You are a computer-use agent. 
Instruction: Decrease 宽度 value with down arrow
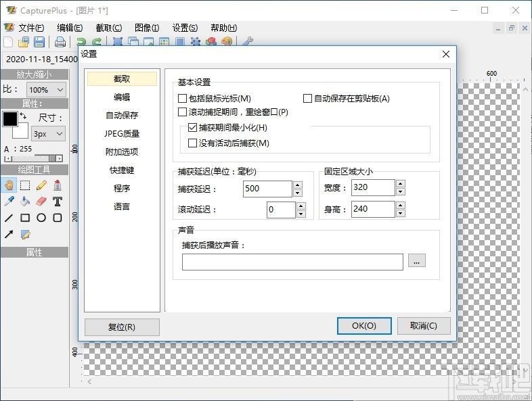[401, 191]
